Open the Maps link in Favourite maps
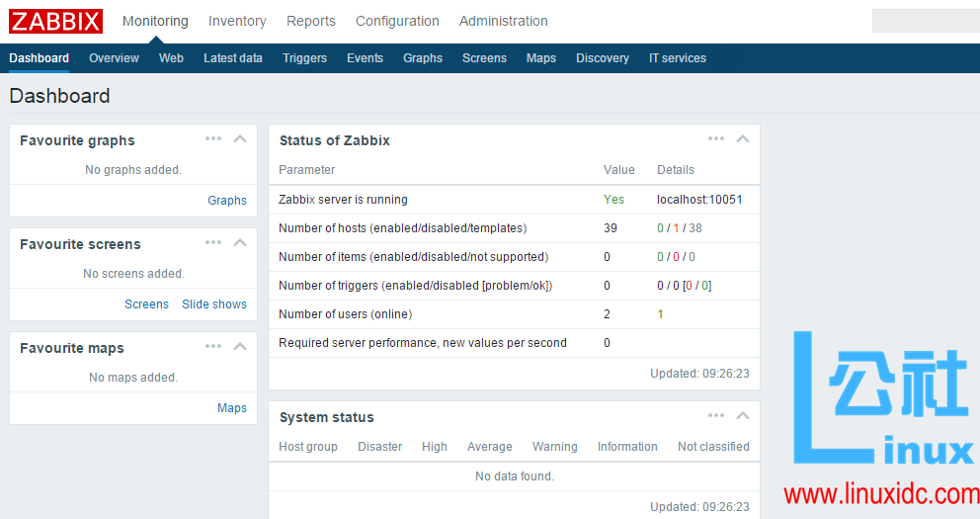Image resolution: width=980 pixels, height=519 pixels. [232, 408]
